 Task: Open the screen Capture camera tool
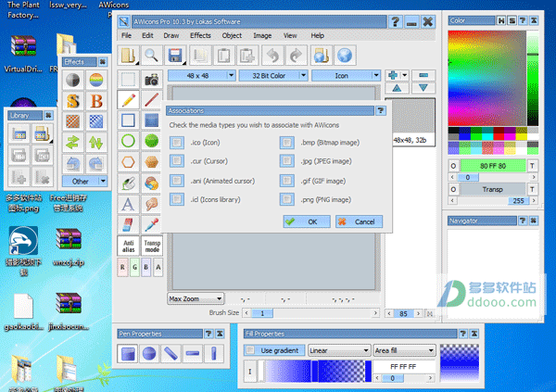point(152,80)
